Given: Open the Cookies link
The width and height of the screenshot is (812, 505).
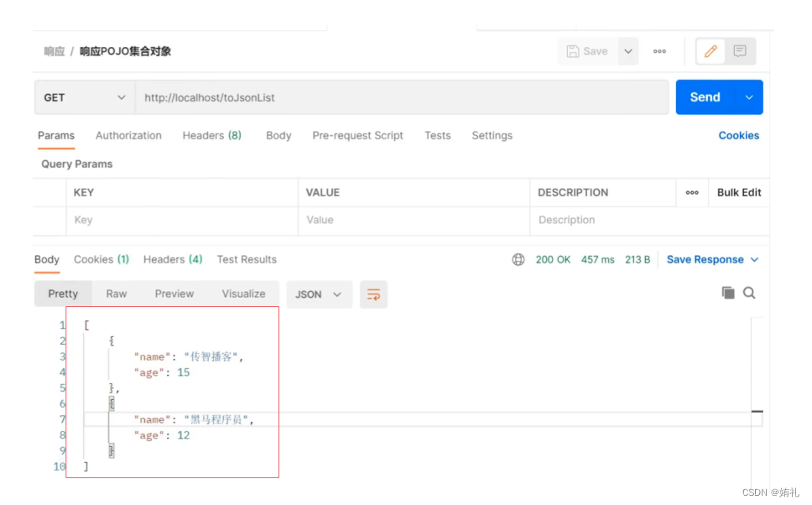Looking at the screenshot, I should point(738,136).
